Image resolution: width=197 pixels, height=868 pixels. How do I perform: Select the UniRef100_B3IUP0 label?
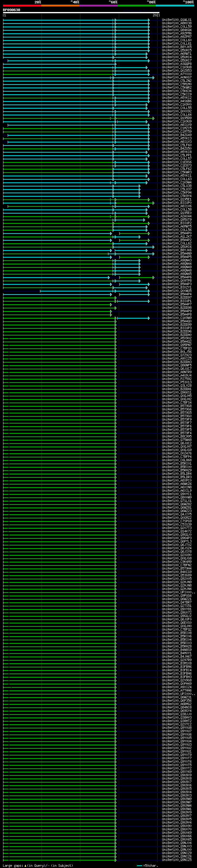pos(177,203)
